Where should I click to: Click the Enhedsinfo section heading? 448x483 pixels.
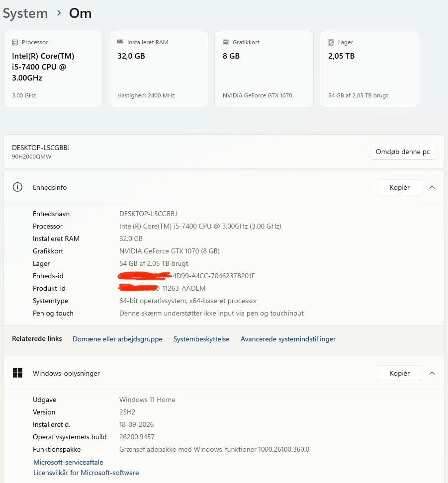(x=50, y=187)
